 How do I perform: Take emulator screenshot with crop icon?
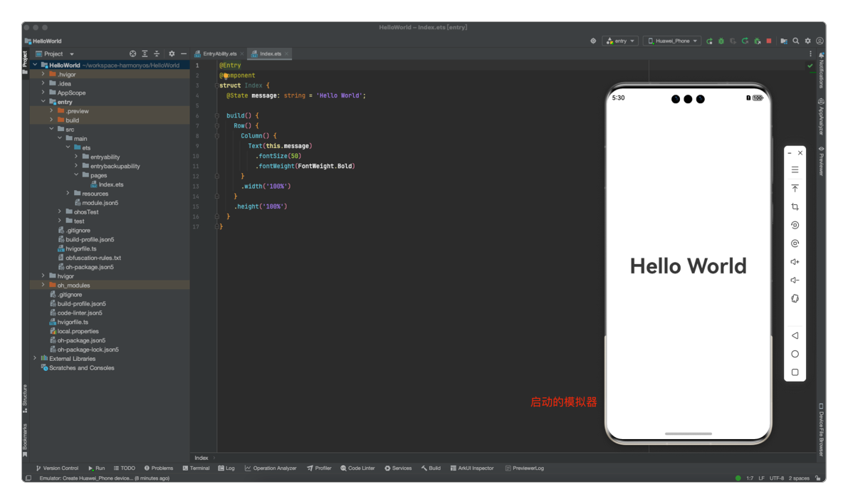(x=795, y=206)
